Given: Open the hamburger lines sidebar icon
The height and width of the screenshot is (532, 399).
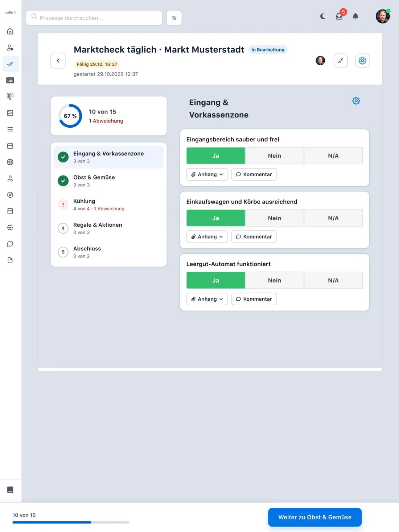Looking at the screenshot, I should click(10, 129).
